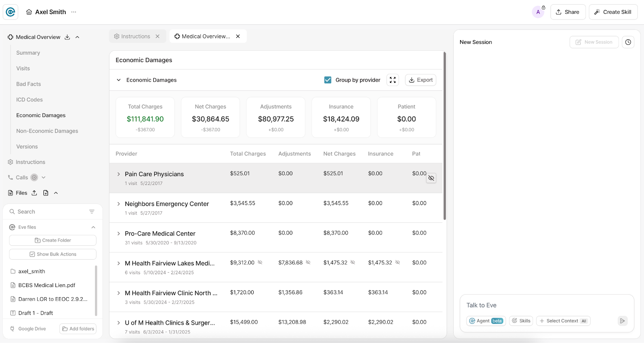This screenshot has height=343, width=644.
Task: Uncheck Group by provider checkbox
Action: (x=328, y=80)
